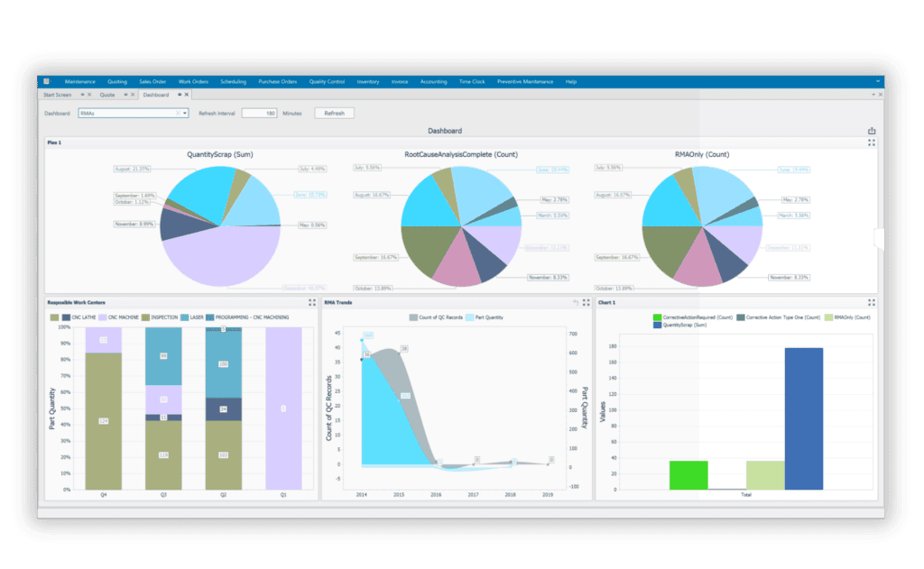This screenshot has width=924, height=569.
Task: Close the Quote tab
Action: (x=133, y=95)
